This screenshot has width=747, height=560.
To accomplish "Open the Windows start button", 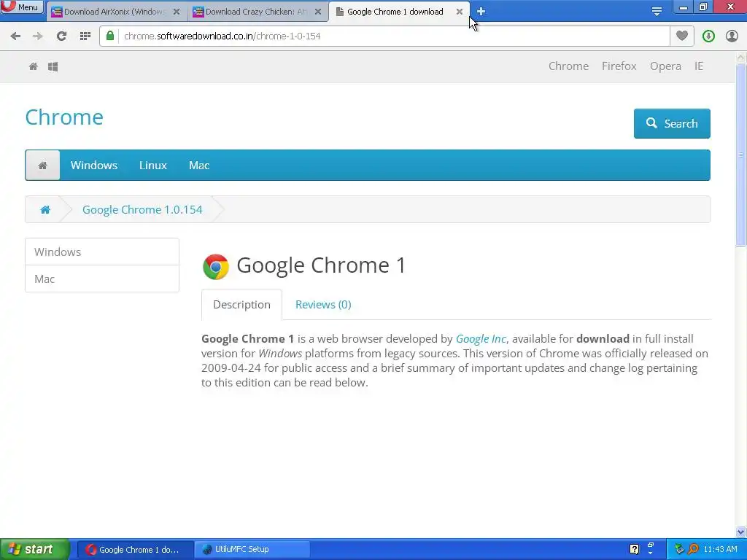I will [35, 549].
